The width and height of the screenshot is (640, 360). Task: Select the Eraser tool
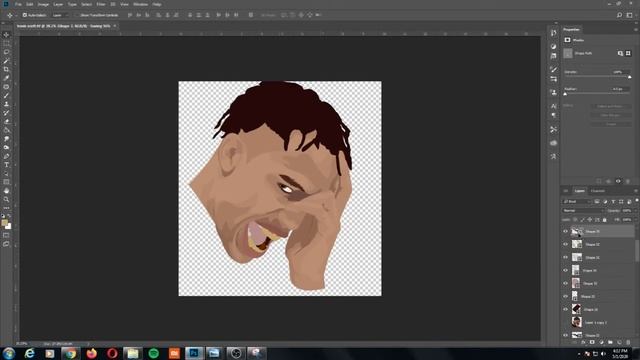click(6, 122)
